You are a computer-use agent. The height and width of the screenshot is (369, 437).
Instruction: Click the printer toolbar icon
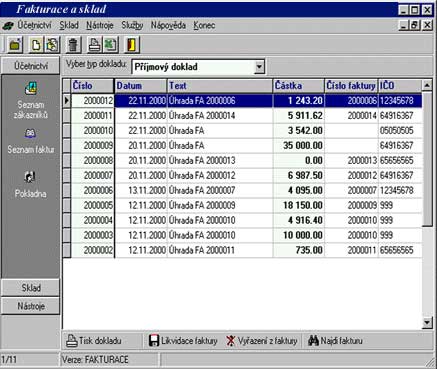point(94,45)
